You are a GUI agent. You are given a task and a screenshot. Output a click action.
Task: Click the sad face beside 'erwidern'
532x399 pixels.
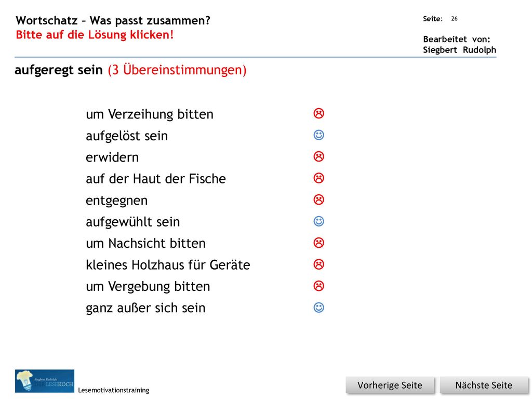click(318, 156)
